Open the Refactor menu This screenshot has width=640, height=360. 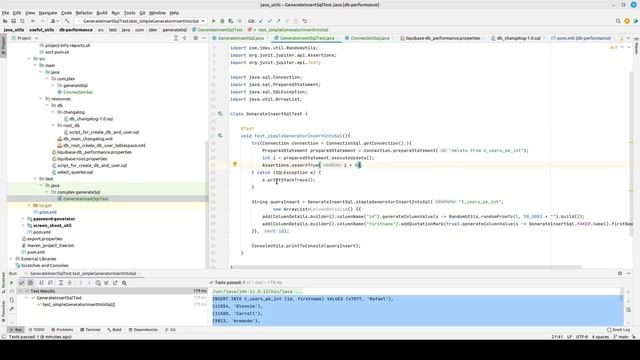(x=84, y=13)
